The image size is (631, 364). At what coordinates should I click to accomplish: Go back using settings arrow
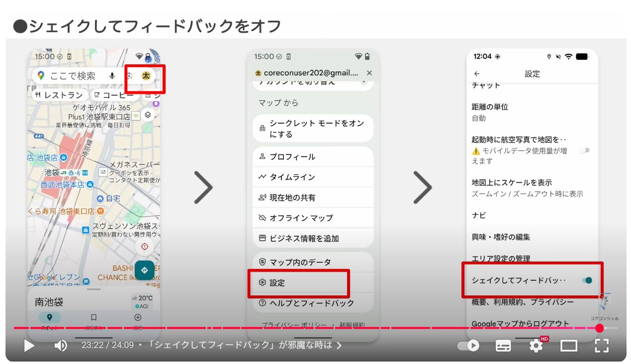[x=477, y=74]
